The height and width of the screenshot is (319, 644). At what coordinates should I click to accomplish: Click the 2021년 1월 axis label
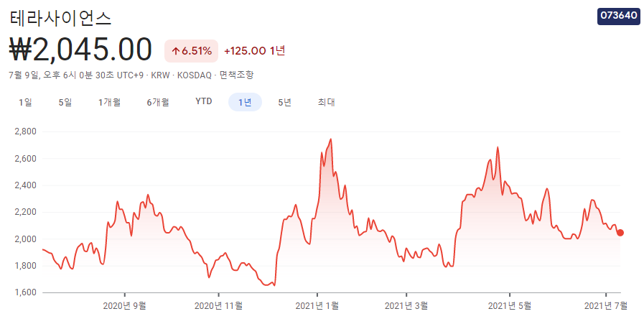[x=317, y=306]
